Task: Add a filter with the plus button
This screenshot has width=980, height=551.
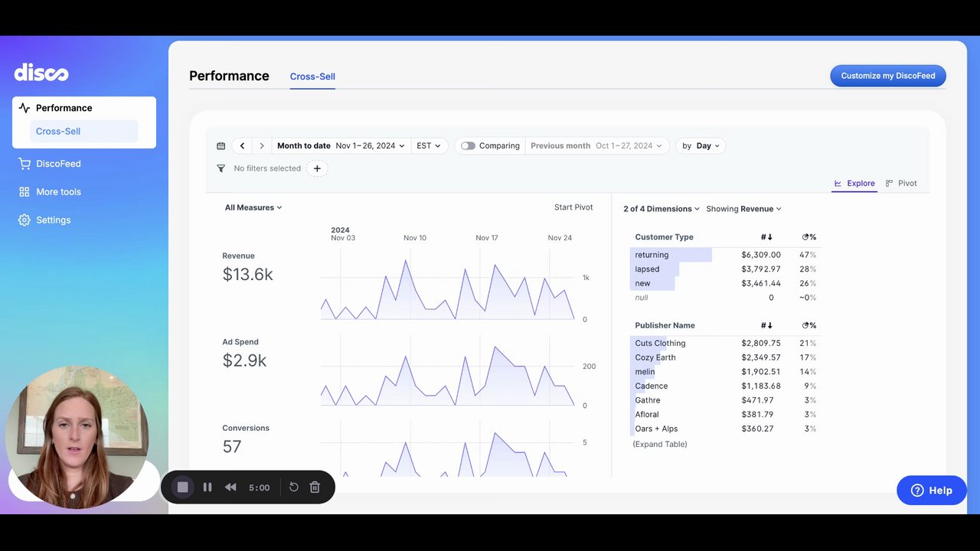Action: (317, 168)
